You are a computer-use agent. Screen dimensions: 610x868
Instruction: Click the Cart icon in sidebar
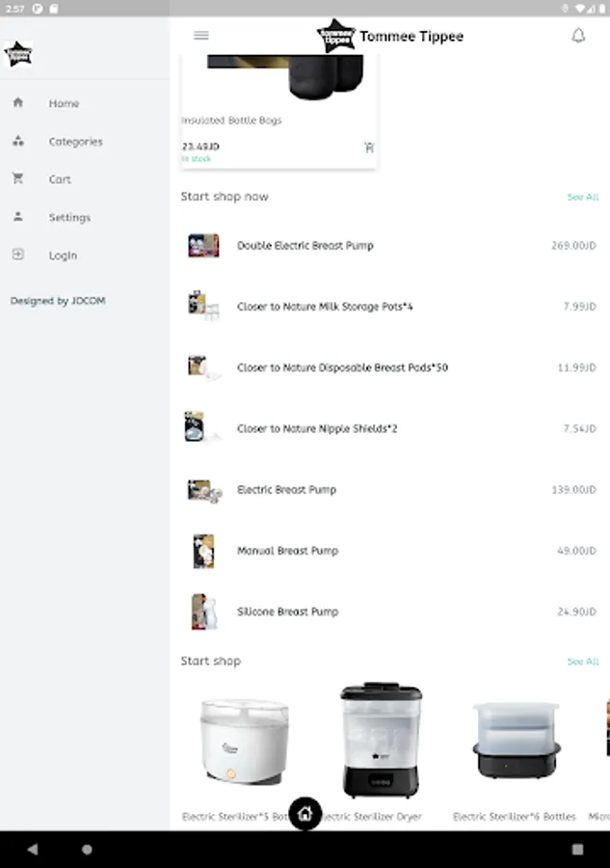coord(18,178)
